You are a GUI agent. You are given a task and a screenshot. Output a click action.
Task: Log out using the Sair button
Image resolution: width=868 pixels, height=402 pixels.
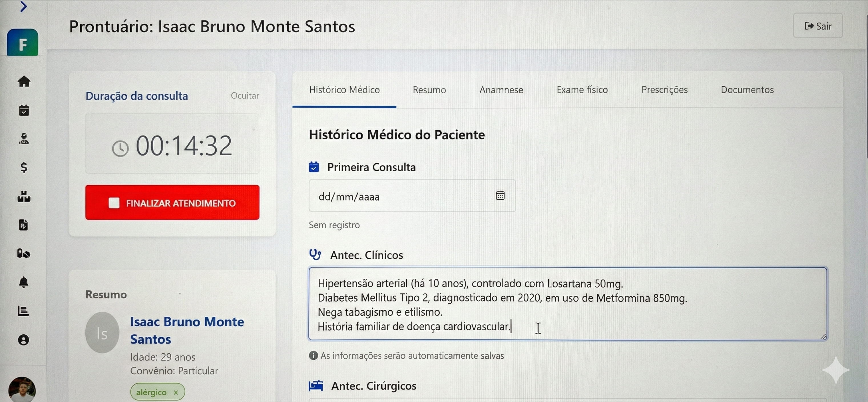pyautogui.click(x=818, y=26)
